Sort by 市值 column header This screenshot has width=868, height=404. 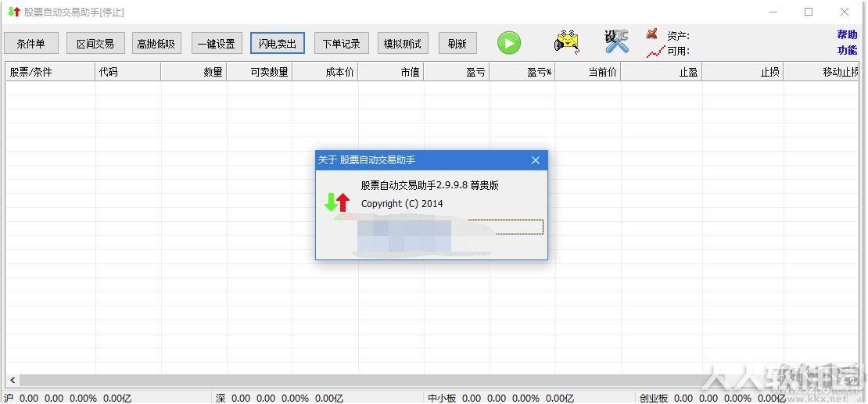tap(391, 72)
